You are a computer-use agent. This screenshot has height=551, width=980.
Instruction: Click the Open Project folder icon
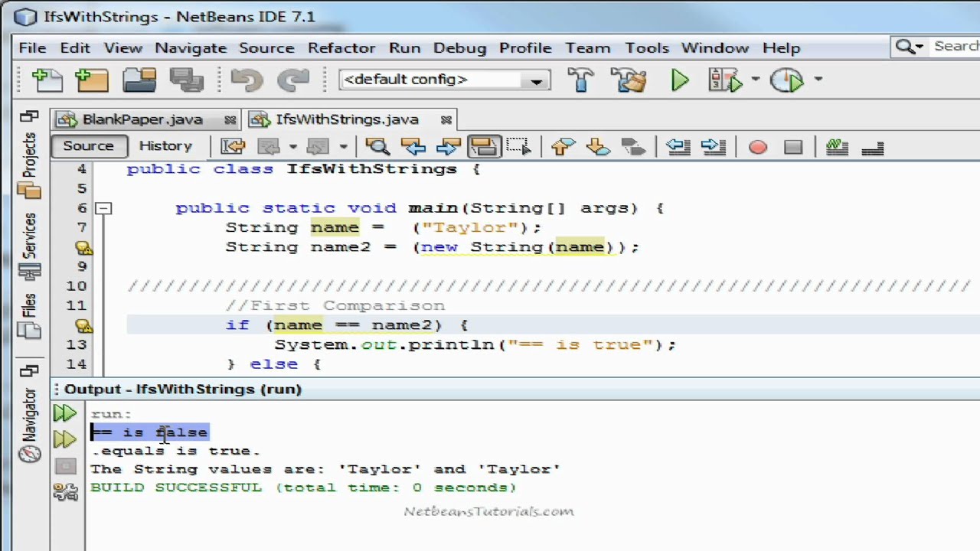tap(139, 80)
